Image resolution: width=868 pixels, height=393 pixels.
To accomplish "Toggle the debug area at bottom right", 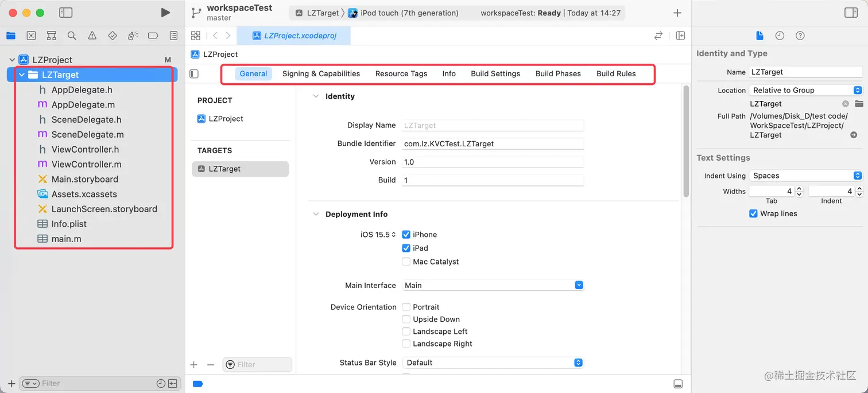I will 678,384.
